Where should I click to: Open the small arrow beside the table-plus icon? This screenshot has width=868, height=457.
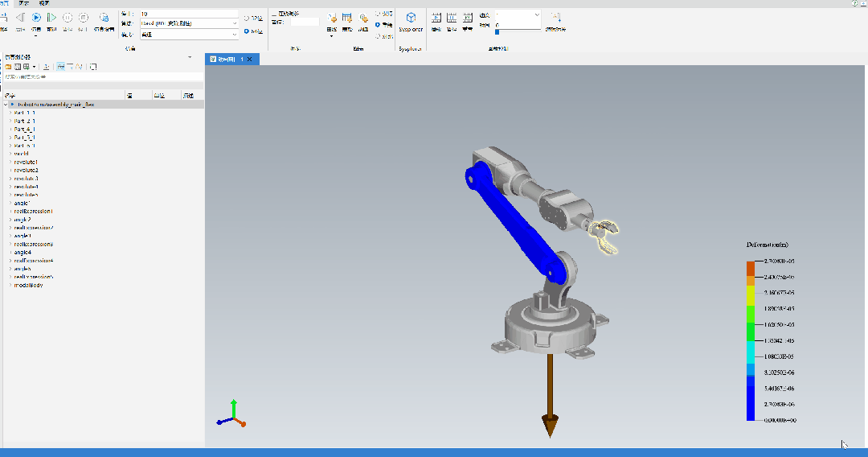point(34,67)
